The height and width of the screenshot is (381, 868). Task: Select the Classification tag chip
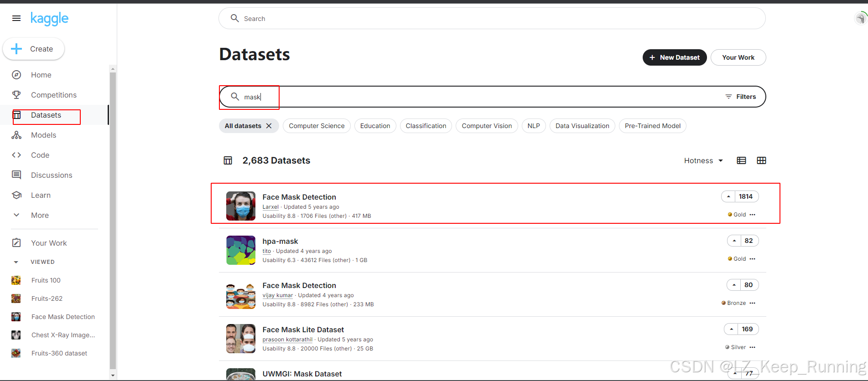coord(426,126)
